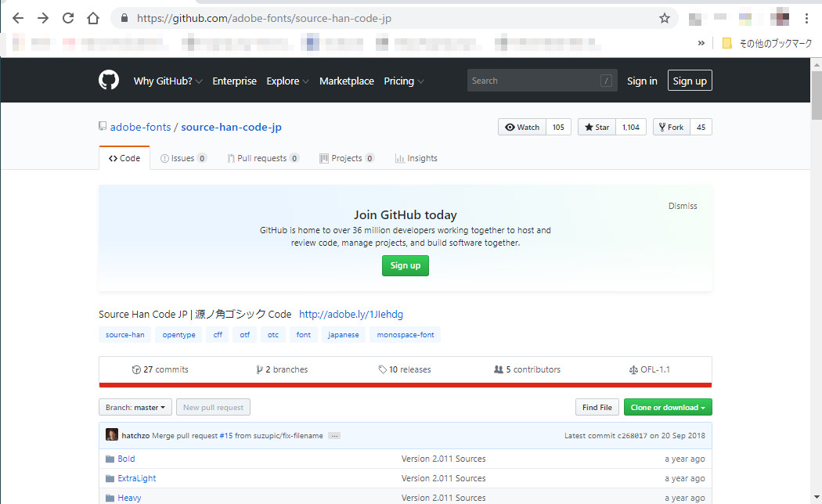Select the otc topic tag

[273, 335]
